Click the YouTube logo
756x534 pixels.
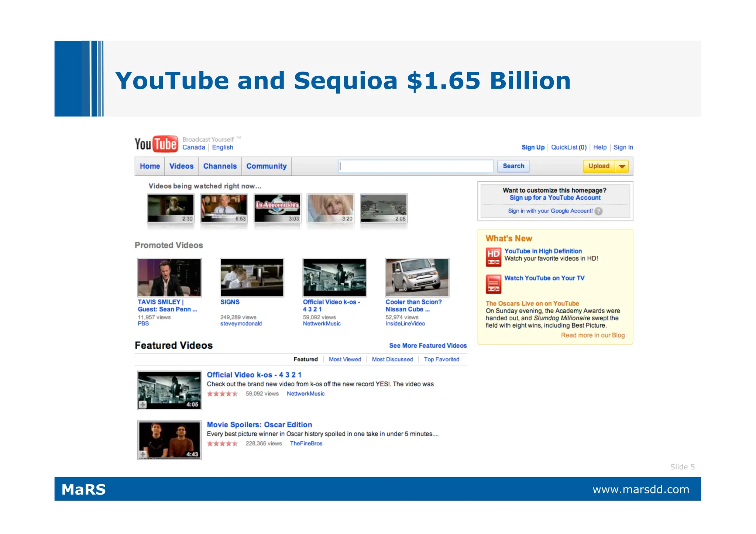pos(156,144)
